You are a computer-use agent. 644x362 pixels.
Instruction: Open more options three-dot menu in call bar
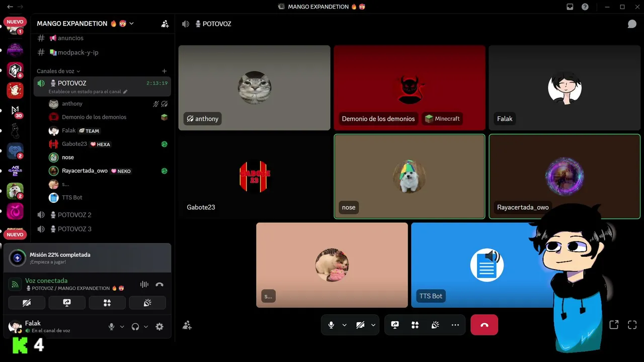pos(455,325)
